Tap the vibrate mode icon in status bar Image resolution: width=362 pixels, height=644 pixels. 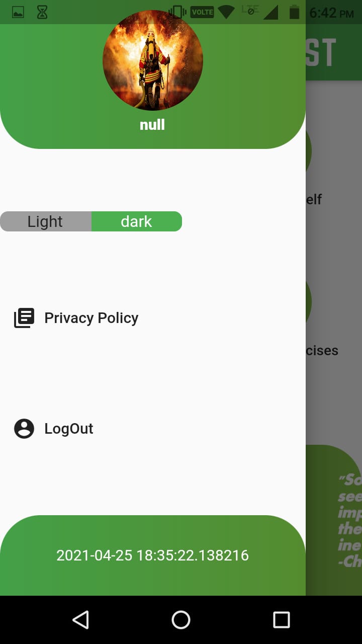click(x=177, y=12)
